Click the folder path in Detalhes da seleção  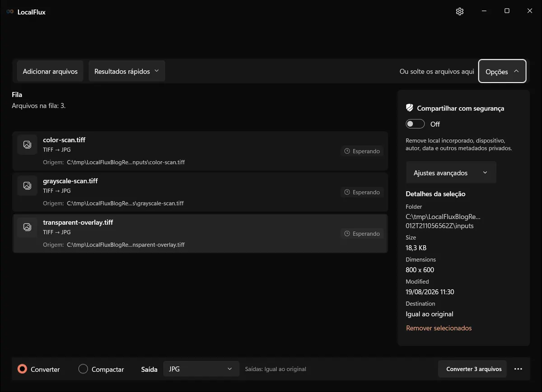[x=444, y=221]
